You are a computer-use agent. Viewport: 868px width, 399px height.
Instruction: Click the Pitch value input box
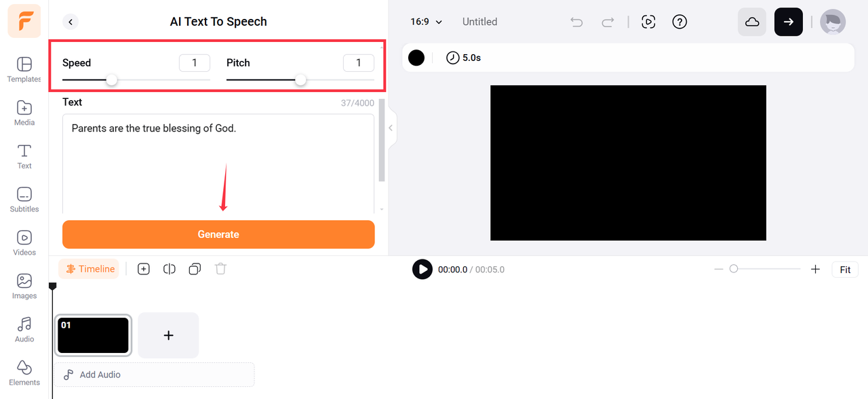(359, 63)
